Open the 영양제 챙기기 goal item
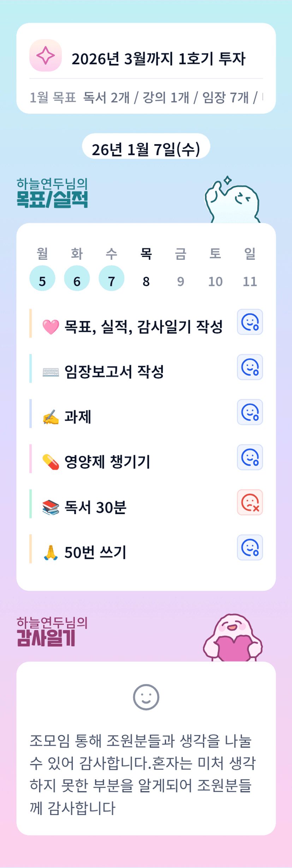 [107, 462]
